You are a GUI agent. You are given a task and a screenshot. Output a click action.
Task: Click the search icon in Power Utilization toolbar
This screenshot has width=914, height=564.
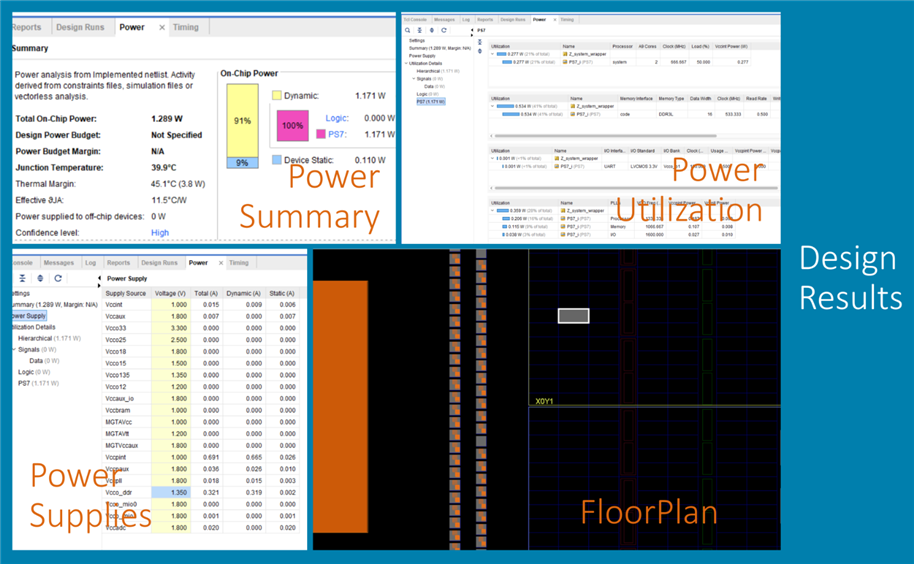pyautogui.click(x=408, y=31)
